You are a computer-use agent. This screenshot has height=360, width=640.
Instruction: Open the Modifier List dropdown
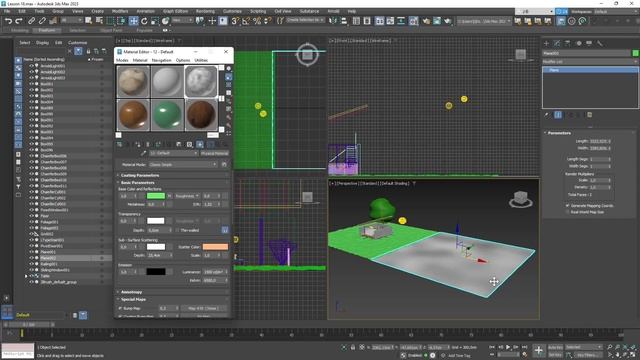pos(590,62)
